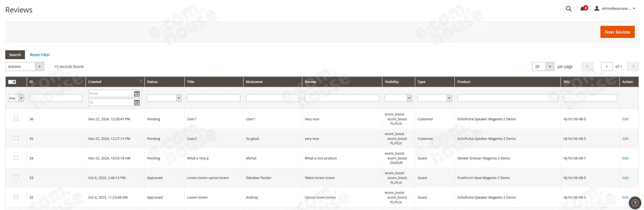Open the notifications bell icon
Screen dimensions: 644x210
[582, 8]
